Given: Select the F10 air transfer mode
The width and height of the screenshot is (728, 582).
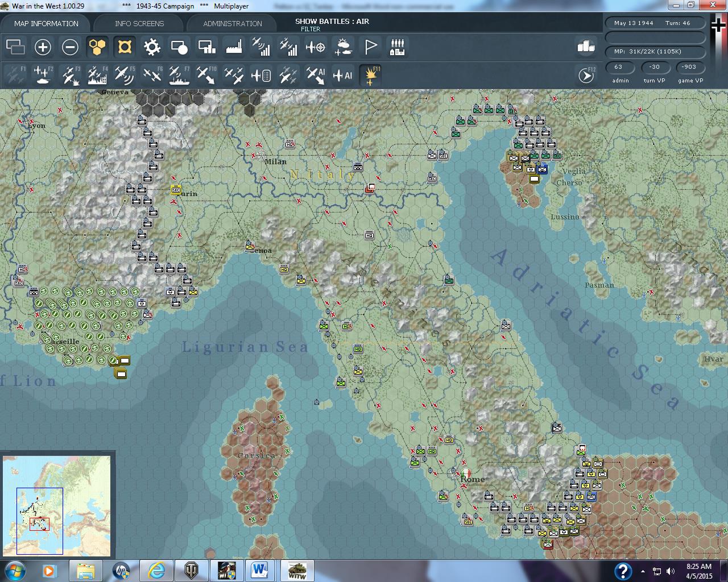Looking at the screenshot, I should (x=206, y=75).
